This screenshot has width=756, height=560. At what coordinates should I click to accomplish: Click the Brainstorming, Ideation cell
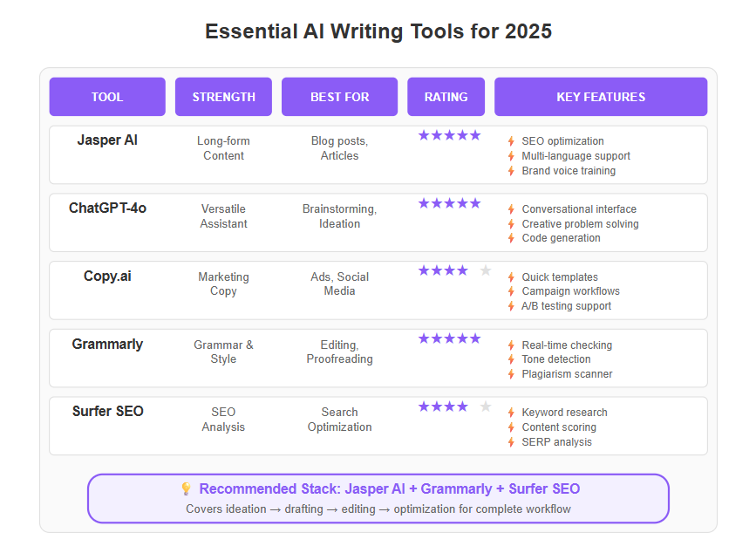[339, 216]
